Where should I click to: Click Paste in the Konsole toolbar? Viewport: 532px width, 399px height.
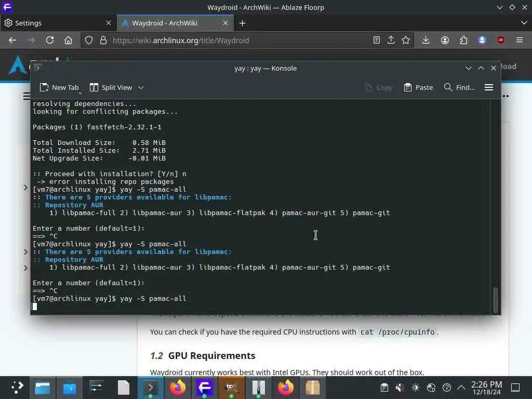click(x=418, y=87)
